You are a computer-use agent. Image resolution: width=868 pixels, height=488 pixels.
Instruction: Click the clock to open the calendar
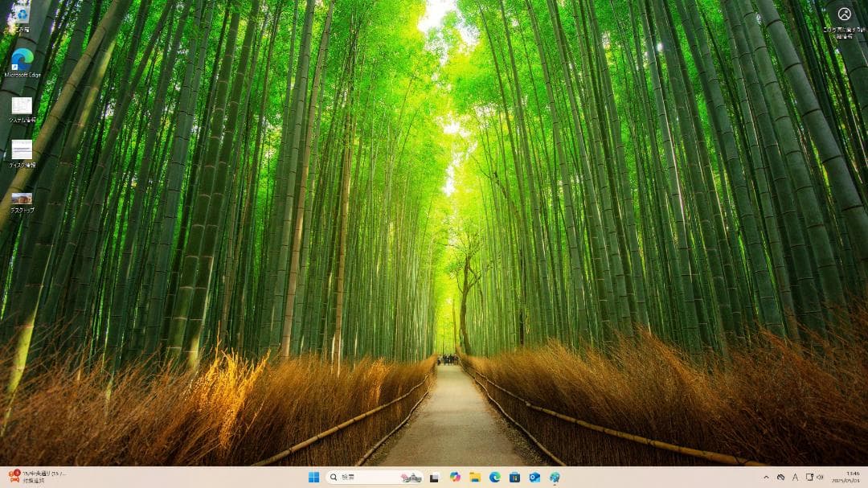(x=845, y=475)
